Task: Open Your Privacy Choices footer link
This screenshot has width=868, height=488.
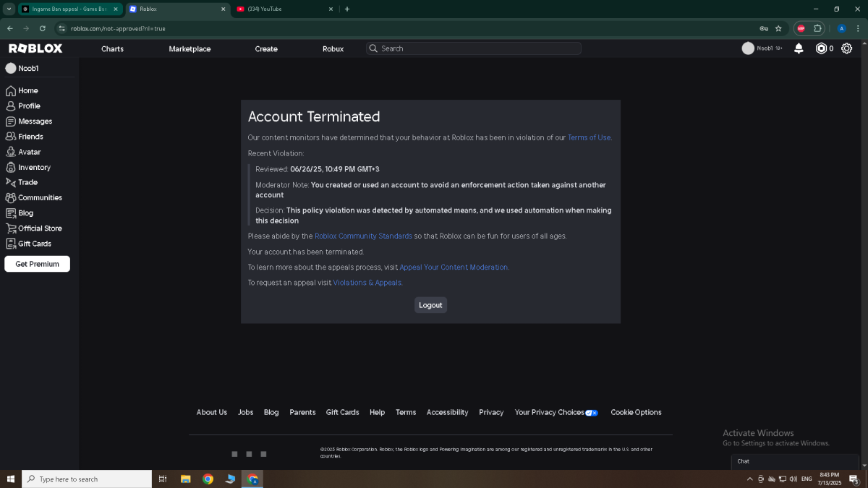Action: coord(556,412)
